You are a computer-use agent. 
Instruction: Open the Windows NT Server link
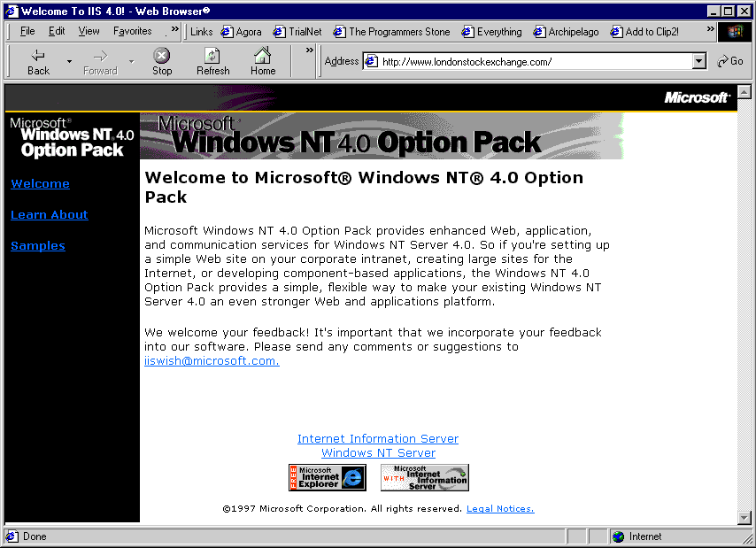(x=379, y=452)
